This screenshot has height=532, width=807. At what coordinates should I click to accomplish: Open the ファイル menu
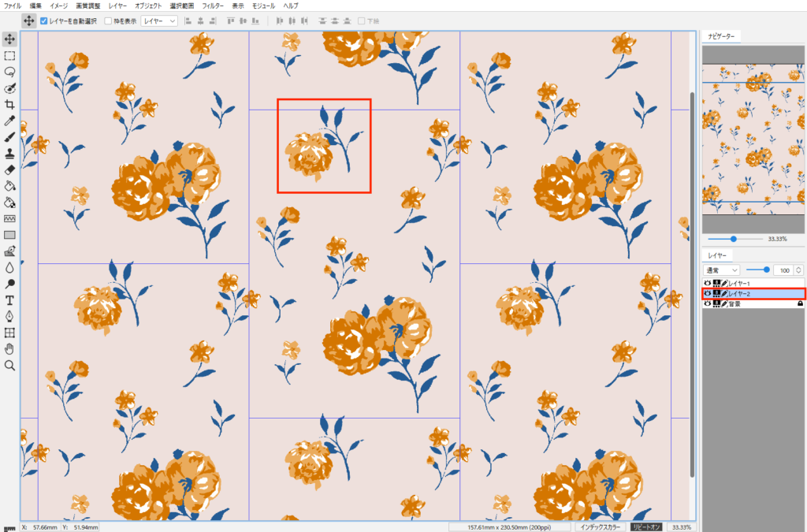(x=13, y=6)
